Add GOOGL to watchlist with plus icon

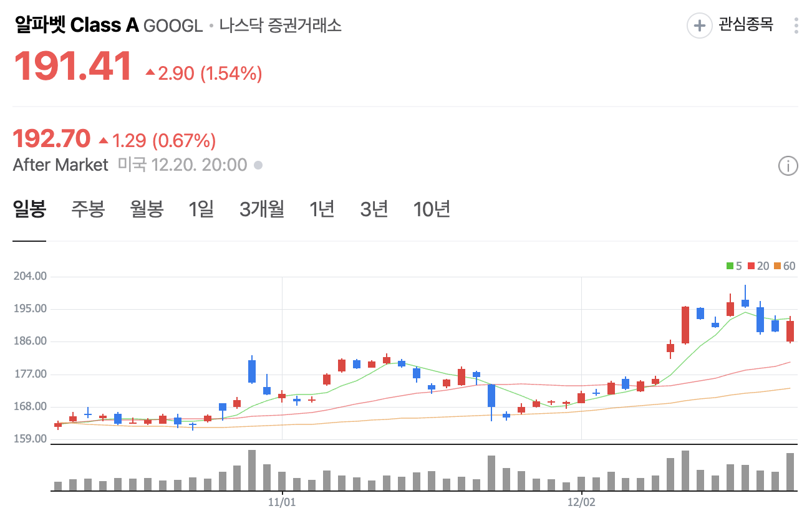[x=699, y=26]
